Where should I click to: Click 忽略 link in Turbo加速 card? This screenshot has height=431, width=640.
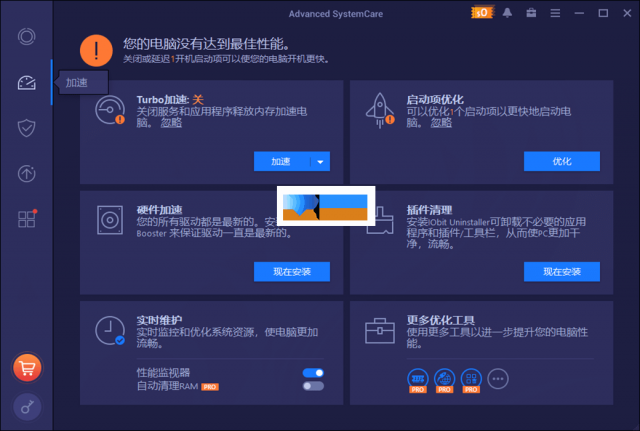(x=171, y=122)
